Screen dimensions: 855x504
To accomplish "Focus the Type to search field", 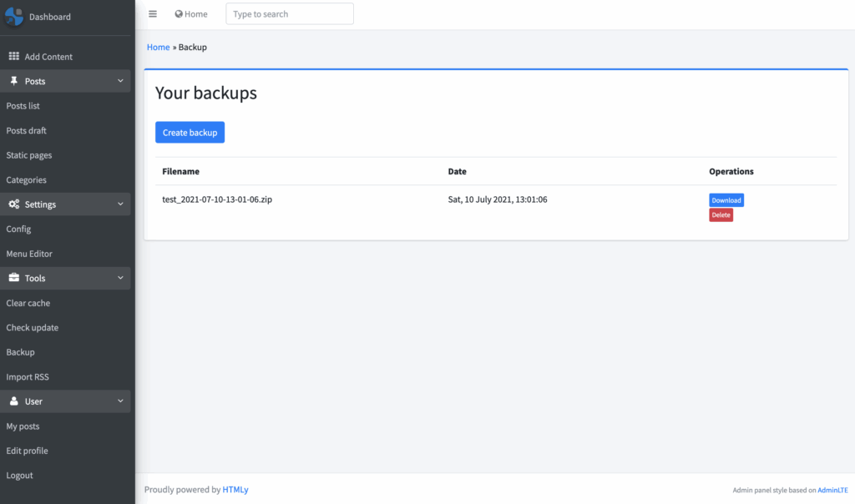I will click(x=290, y=13).
